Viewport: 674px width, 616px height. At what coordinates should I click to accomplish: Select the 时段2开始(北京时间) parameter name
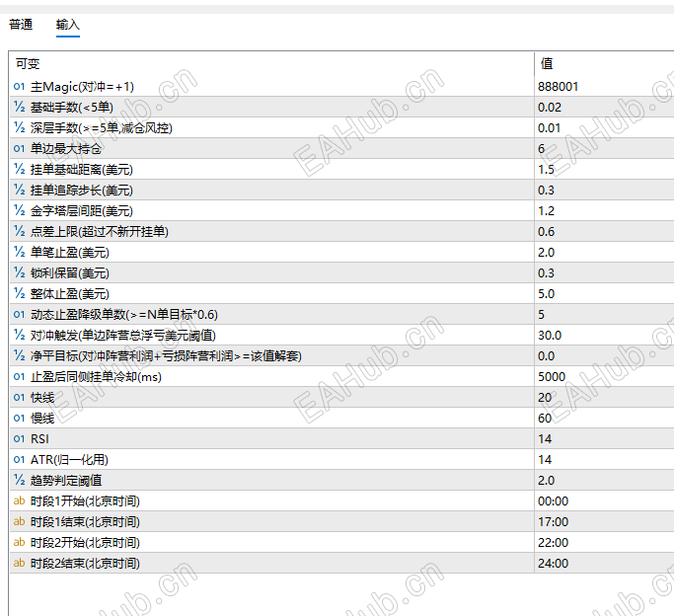click(85, 543)
